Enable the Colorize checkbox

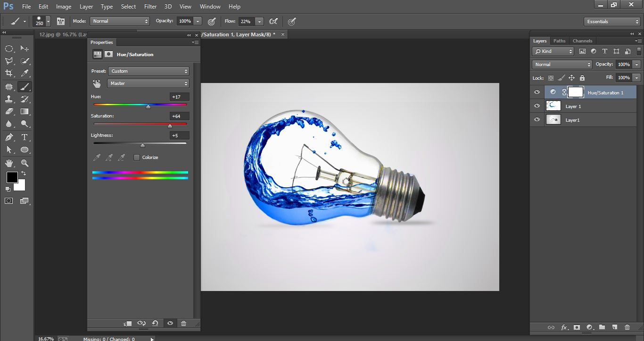[136, 157]
